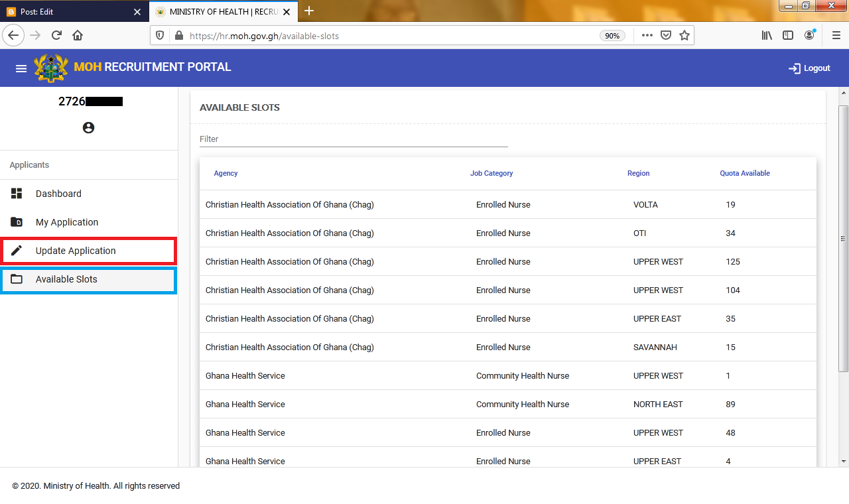Toggle the Firefox sidebar view

tap(788, 35)
